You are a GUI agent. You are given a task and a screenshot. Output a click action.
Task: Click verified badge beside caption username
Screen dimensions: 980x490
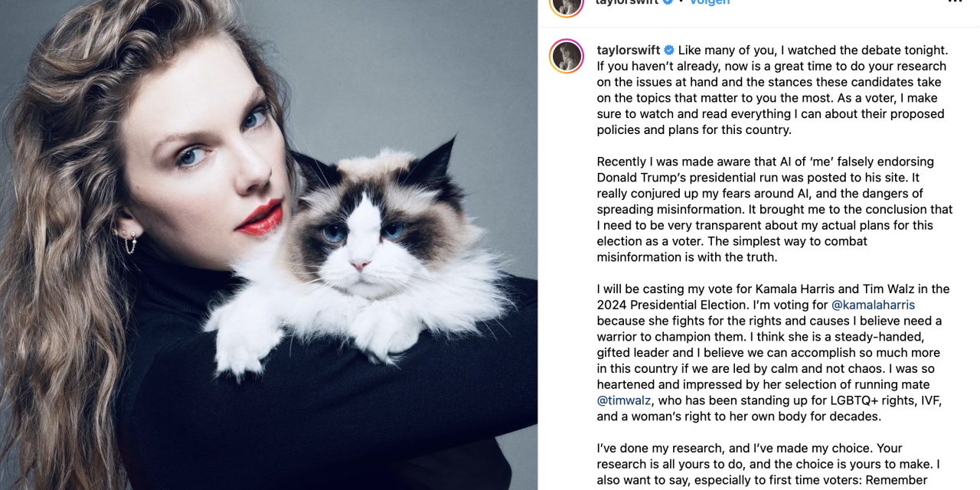pyautogui.click(x=668, y=51)
